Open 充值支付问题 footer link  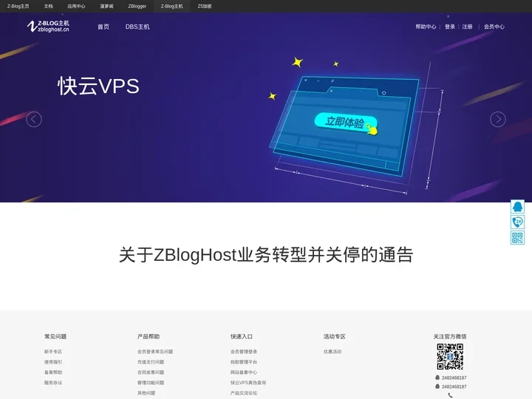click(x=151, y=362)
